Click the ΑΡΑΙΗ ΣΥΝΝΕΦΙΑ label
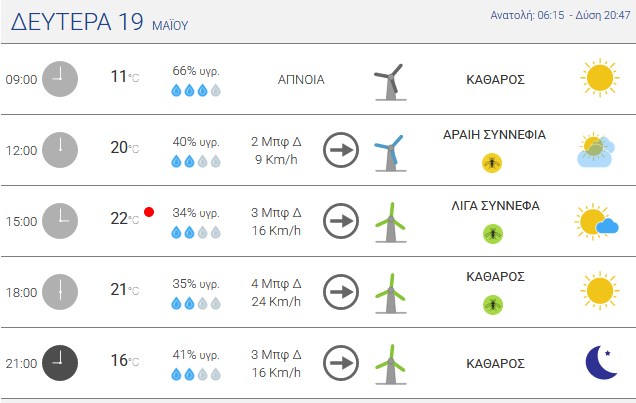Screen dimensions: 636x403 (494, 135)
